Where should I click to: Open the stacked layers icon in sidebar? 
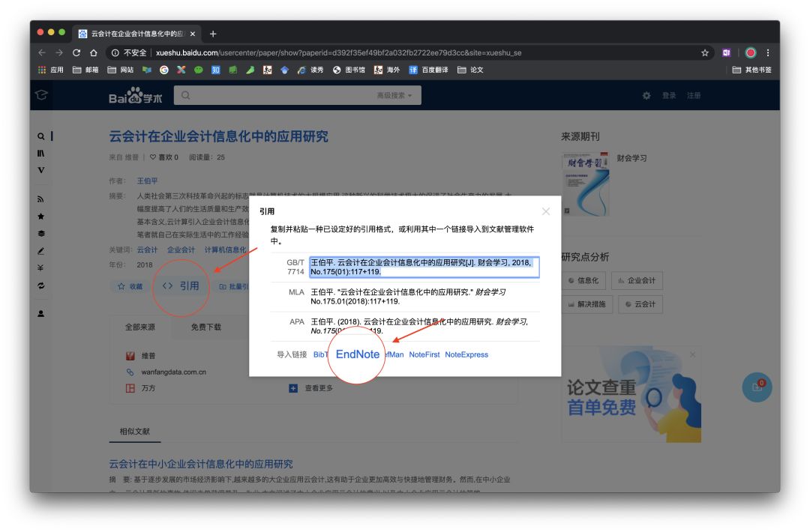point(40,233)
